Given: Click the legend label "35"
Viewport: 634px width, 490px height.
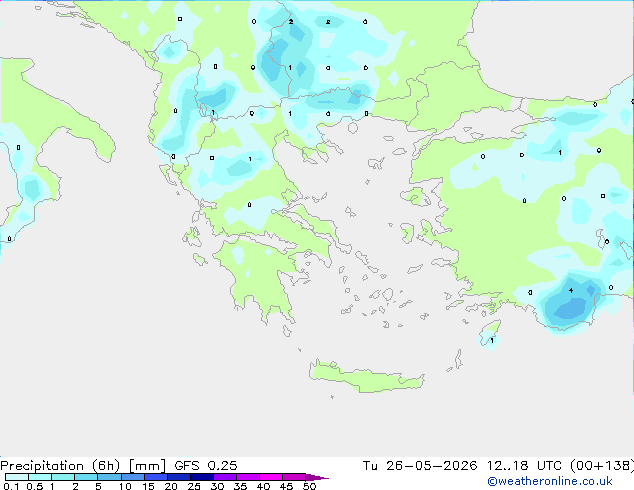Looking at the screenshot, I should [240, 486].
